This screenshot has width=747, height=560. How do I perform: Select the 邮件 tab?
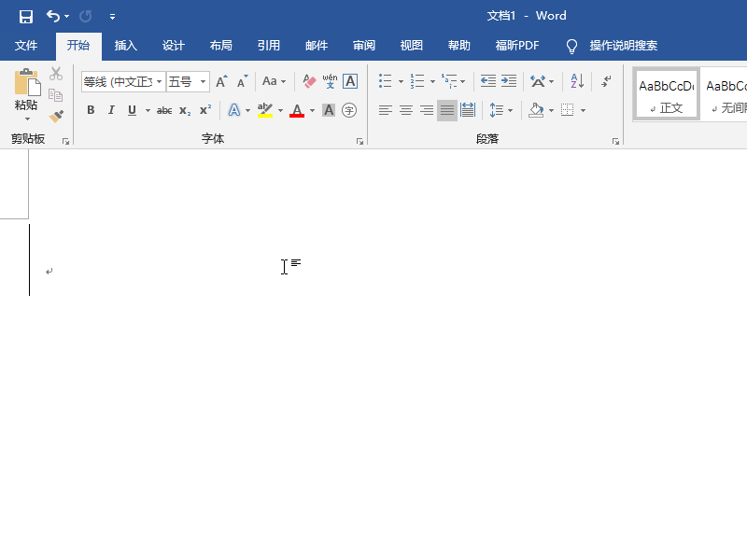coord(317,46)
